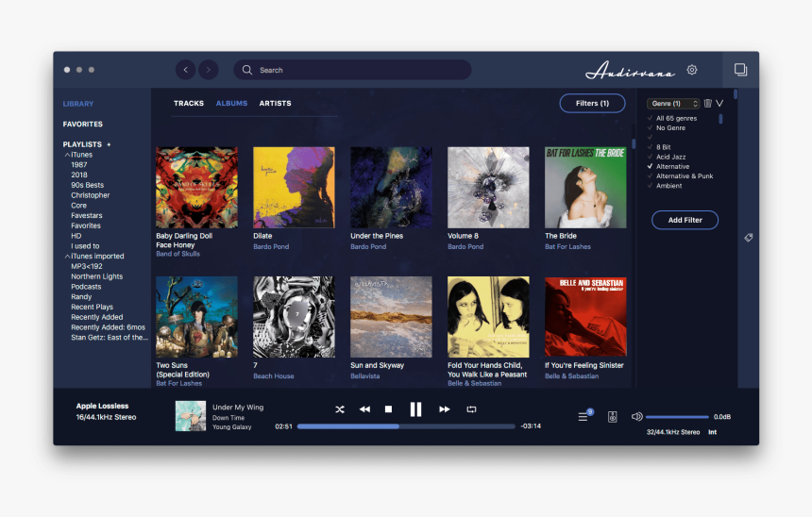Collapse the iTunes imported folder
This screenshot has height=517, width=812.
[67, 257]
